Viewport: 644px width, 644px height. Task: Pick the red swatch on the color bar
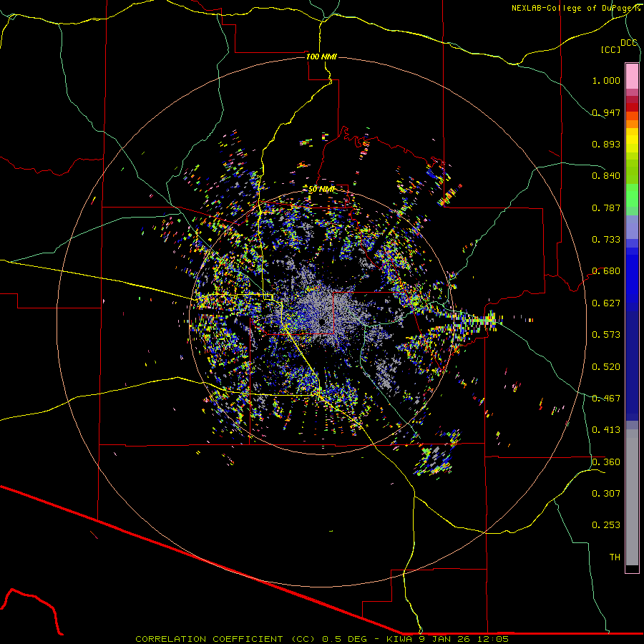pos(632,107)
